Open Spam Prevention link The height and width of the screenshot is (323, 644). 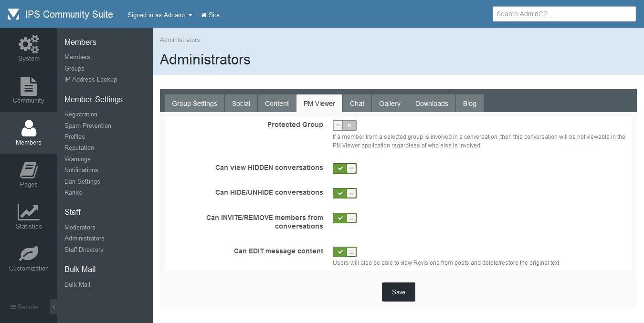pos(88,125)
